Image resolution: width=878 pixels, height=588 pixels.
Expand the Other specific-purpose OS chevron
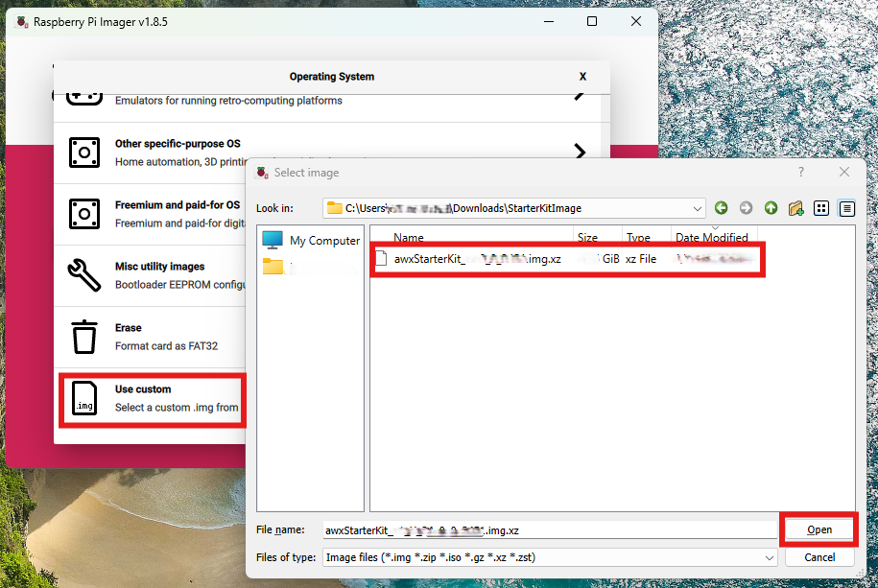point(581,152)
